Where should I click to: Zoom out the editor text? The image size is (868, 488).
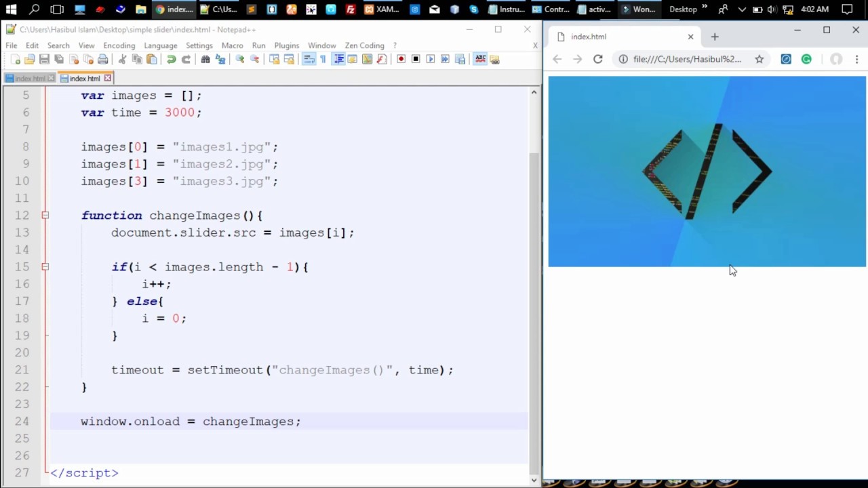pyautogui.click(x=255, y=60)
